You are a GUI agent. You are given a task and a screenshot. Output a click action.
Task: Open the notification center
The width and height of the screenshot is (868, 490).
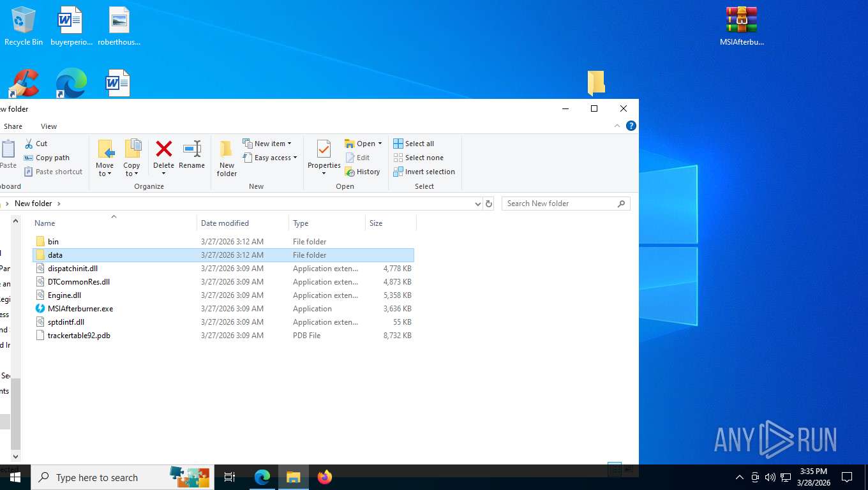click(x=847, y=477)
